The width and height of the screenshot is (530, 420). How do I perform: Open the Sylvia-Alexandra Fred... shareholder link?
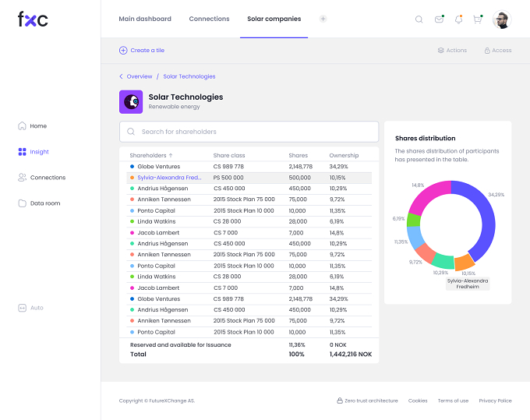click(x=169, y=178)
